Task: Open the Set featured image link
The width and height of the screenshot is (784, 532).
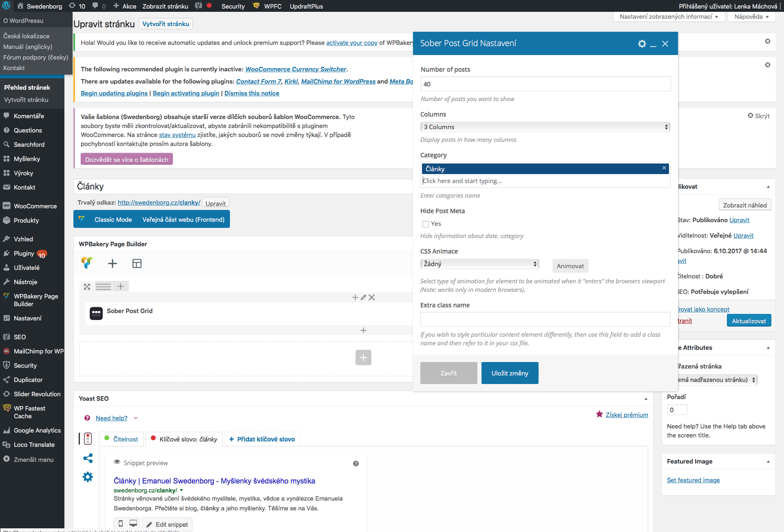Action: click(693, 480)
